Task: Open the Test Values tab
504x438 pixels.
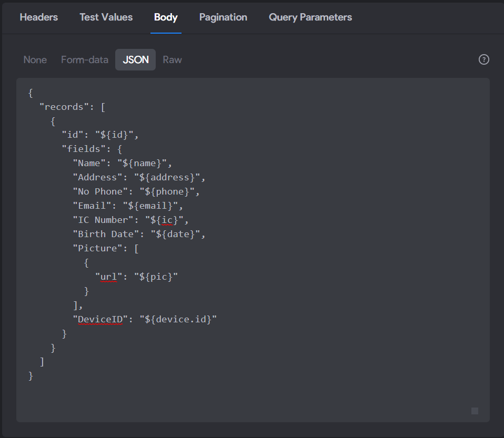Action: (106, 17)
